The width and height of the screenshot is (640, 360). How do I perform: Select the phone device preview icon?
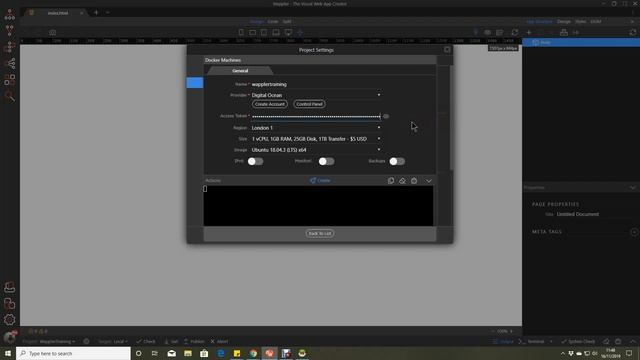click(241, 32)
